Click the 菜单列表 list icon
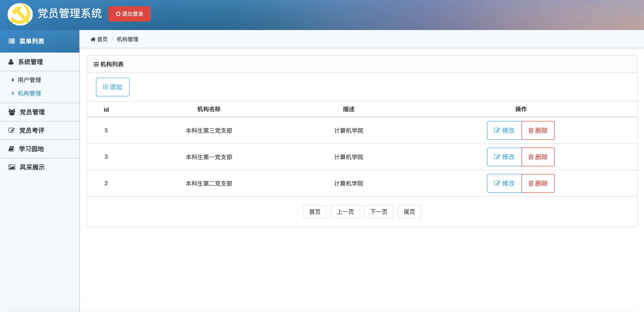The width and height of the screenshot is (644, 312). point(11,41)
